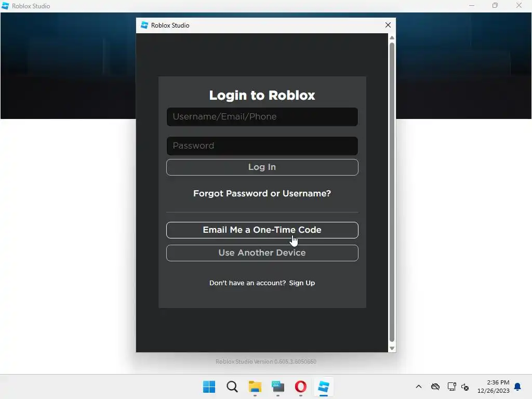Click the login dialog vertical scrollbar thumb
The image size is (532, 399).
pyautogui.click(x=392, y=192)
